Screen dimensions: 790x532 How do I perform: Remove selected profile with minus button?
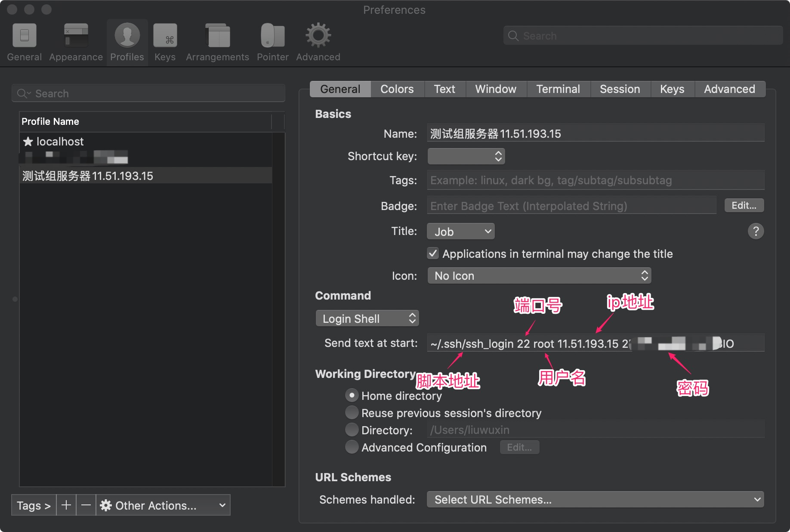pyautogui.click(x=86, y=505)
